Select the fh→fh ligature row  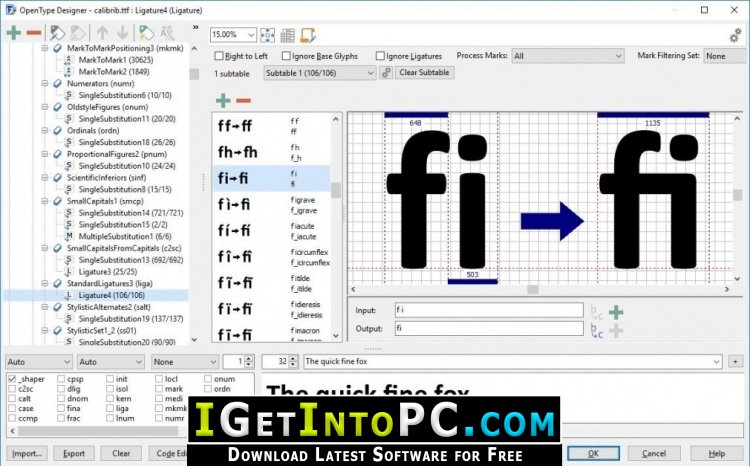click(271, 152)
